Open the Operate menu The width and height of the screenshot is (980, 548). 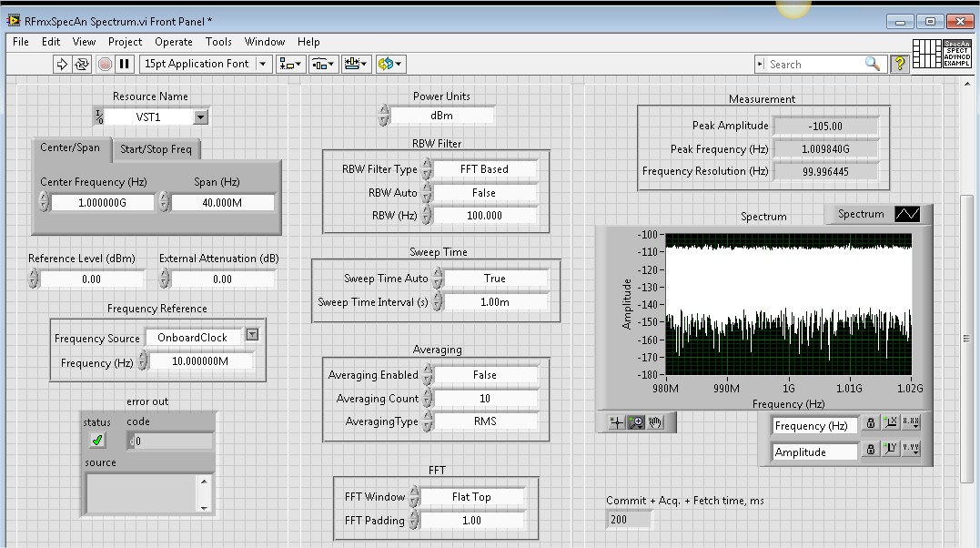[172, 41]
